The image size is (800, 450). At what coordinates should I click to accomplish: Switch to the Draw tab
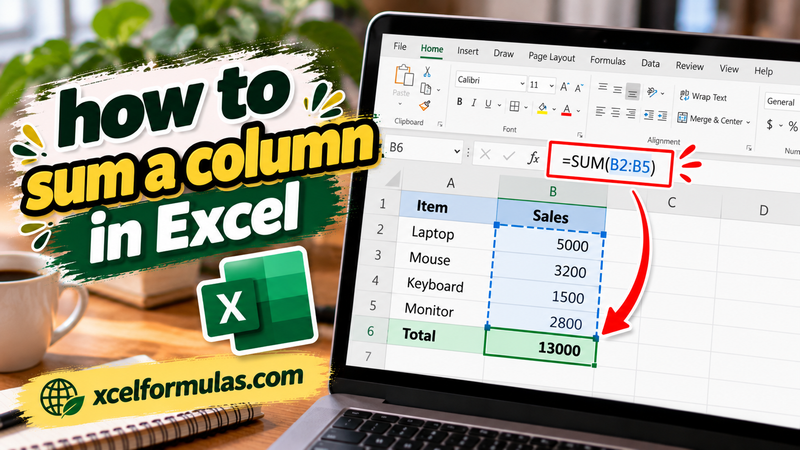[x=504, y=54]
